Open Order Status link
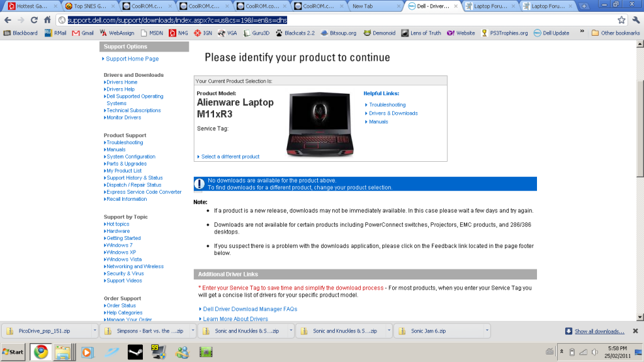644x362 pixels. click(x=121, y=306)
